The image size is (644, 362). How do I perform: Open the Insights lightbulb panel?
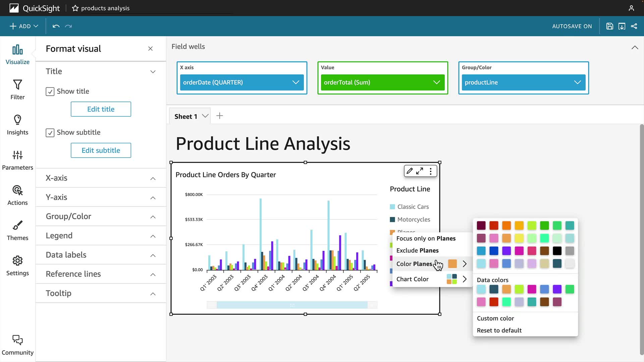click(17, 125)
